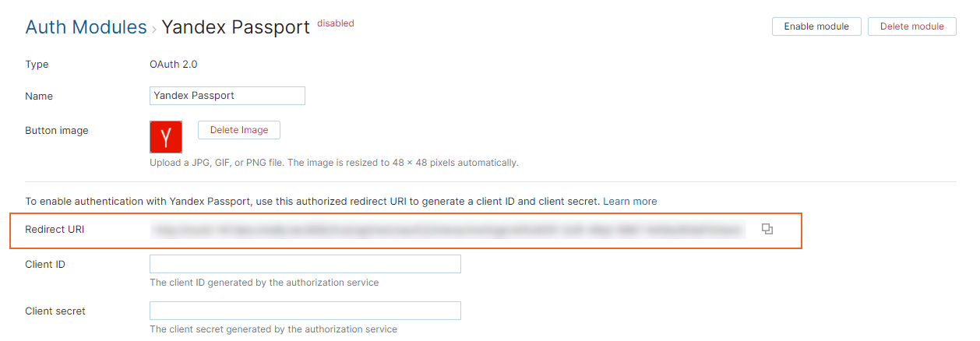Click the Client ID field label
The image size is (980, 341).
point(45,264)
